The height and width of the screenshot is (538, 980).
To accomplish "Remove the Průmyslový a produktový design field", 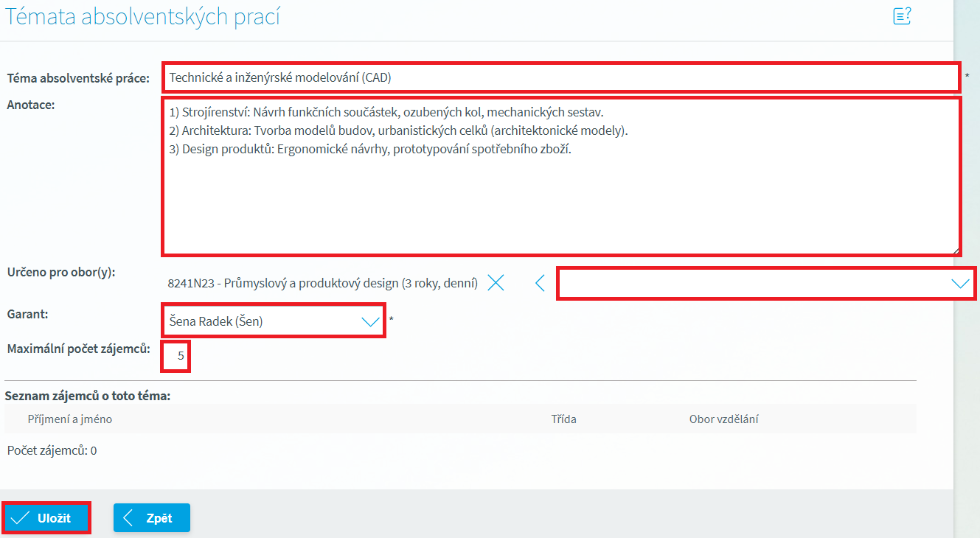I will pos(496,283).
